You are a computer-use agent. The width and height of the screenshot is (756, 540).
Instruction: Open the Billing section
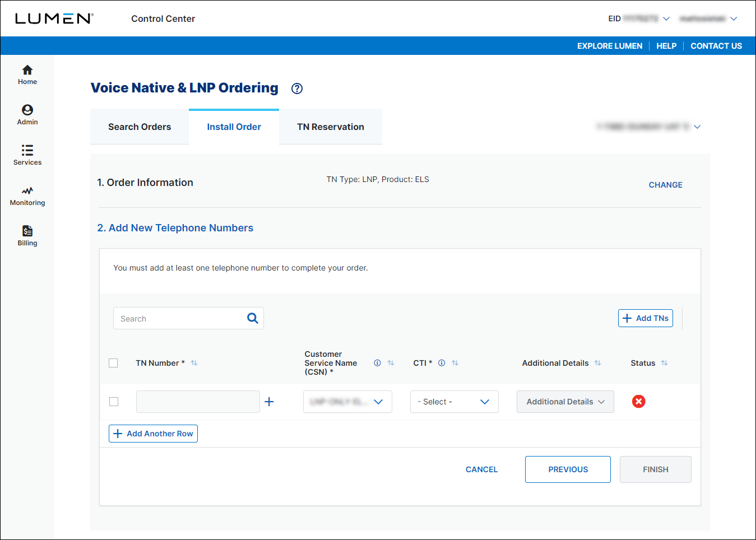click(27, 236)
